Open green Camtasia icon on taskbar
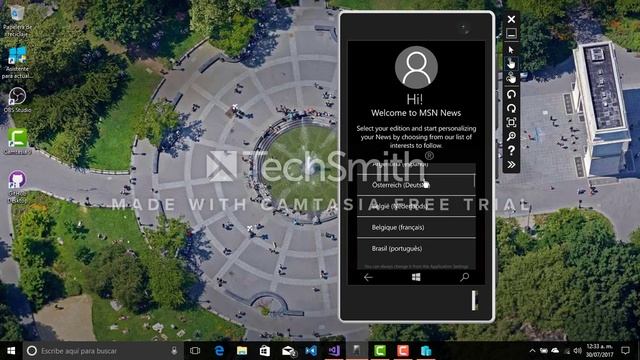 click(x=380, y=351)
